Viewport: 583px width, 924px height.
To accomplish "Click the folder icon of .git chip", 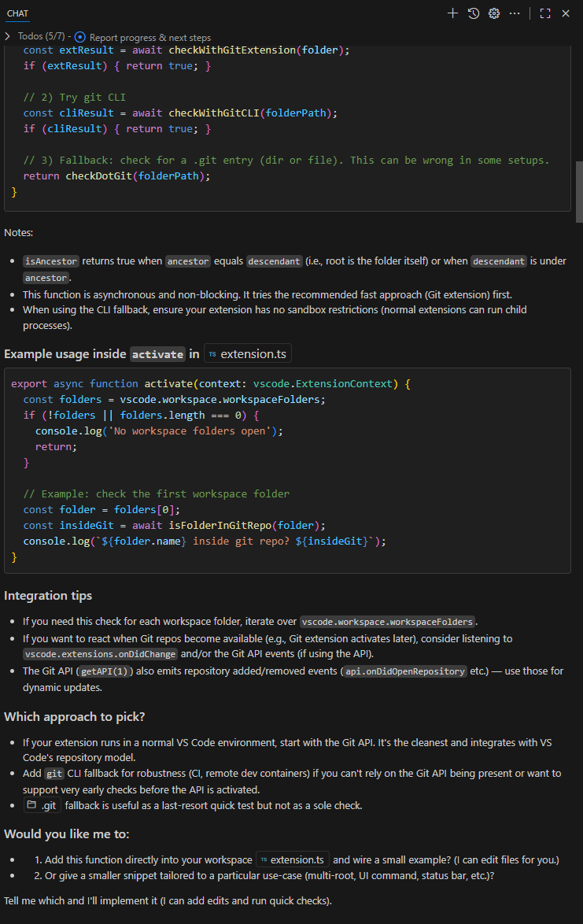I will point(31,805).
